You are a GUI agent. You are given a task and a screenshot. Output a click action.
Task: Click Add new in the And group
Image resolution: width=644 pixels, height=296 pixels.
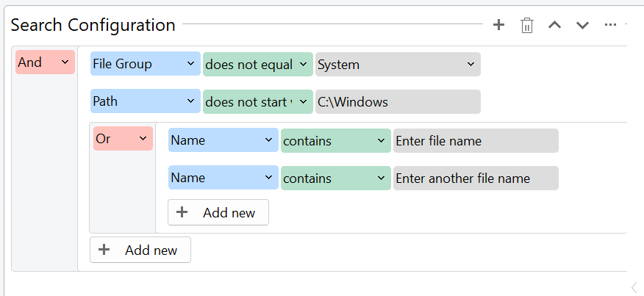pos(140,250)
